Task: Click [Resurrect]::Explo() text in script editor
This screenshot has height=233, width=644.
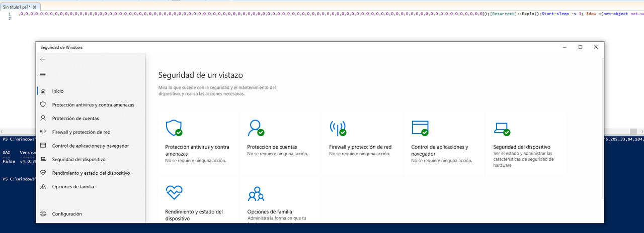Action: [x=515, y=14]
